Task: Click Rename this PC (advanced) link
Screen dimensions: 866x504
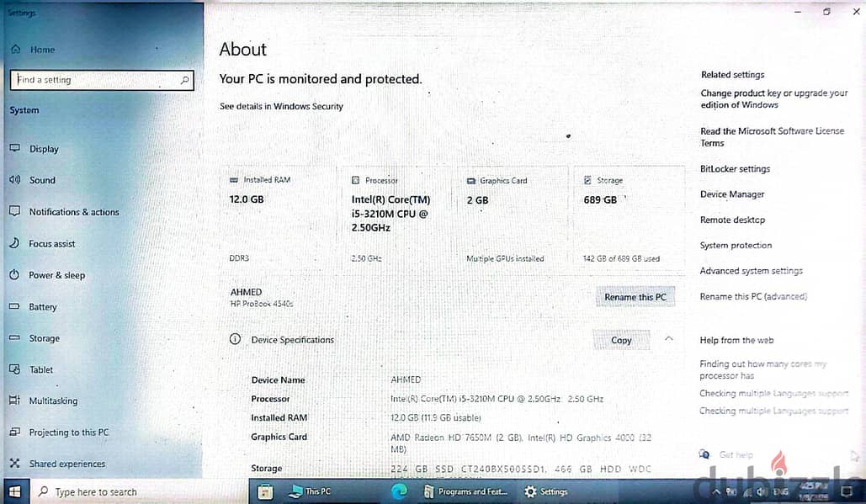Action: (x=753, y=296)
